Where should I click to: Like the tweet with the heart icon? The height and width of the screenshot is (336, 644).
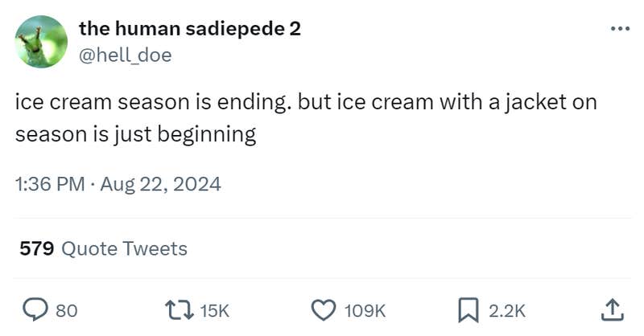[x=323, y=309]
